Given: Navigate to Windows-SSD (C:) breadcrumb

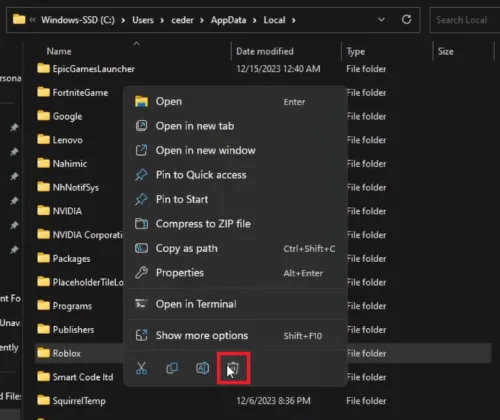Looking at the screenshot, I should click(x=78, y=20).
